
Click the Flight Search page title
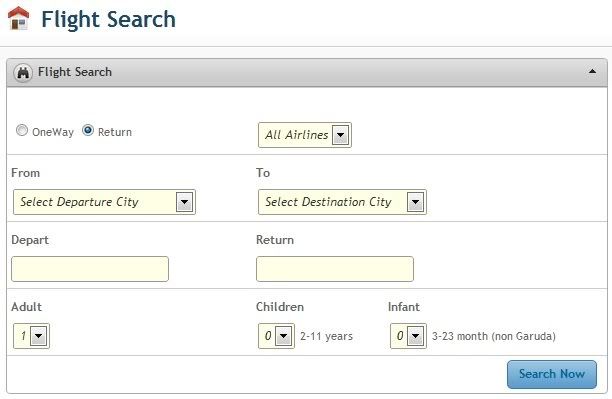click(109, 19)
